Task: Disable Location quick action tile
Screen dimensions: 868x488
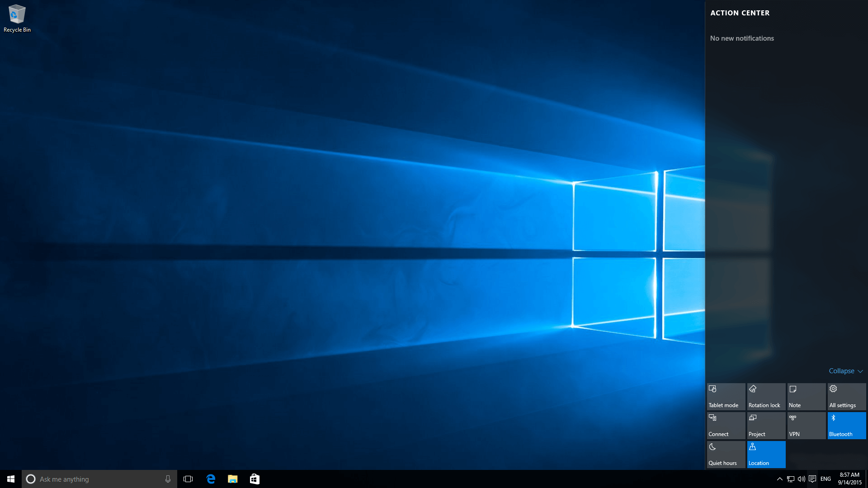Action: click(766, 455)
